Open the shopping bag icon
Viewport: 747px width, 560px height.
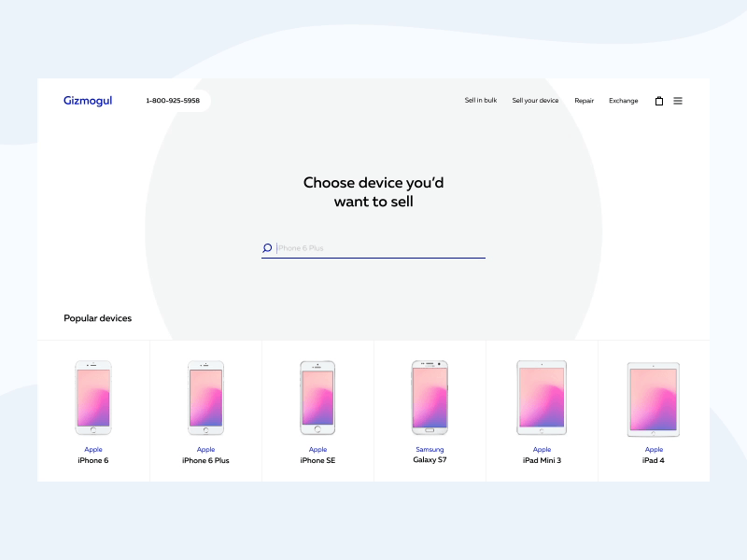[659, 100]
